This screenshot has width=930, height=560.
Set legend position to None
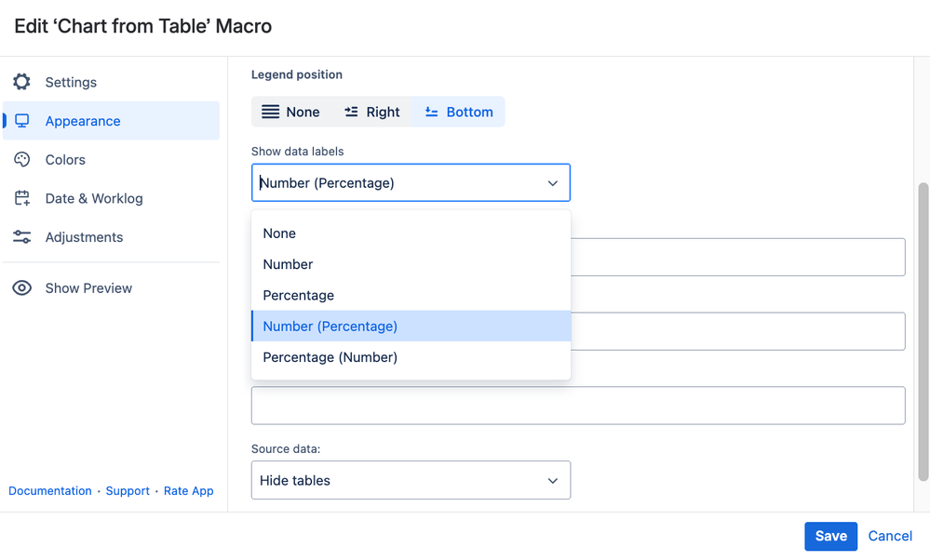tap(290, 112)
